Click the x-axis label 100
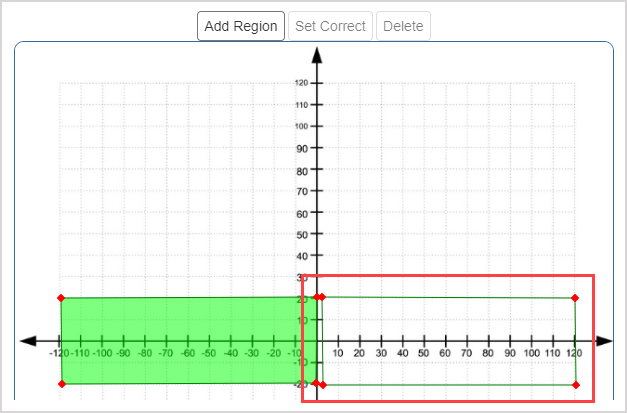Screen dimensions: 627x413 pos(531,353)
